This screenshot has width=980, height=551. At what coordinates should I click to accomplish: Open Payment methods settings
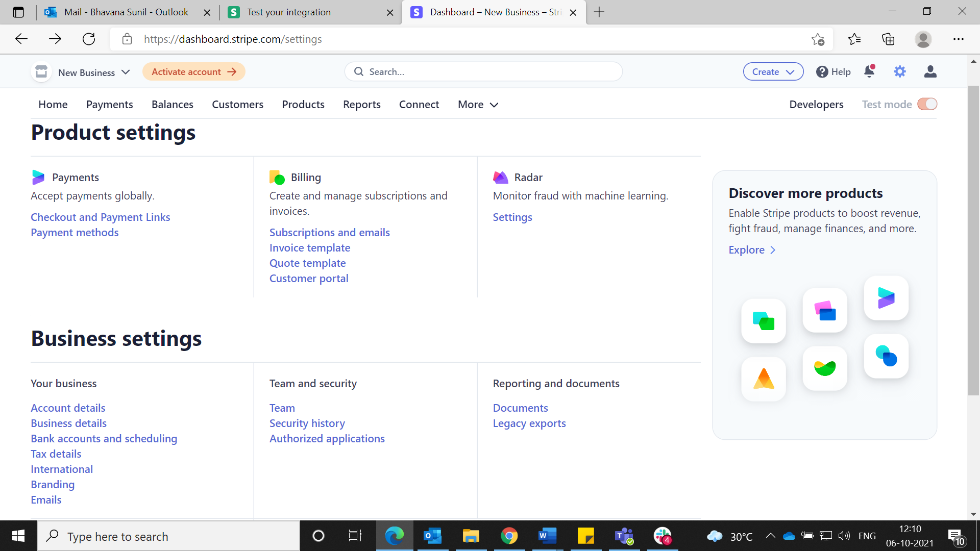75,233
